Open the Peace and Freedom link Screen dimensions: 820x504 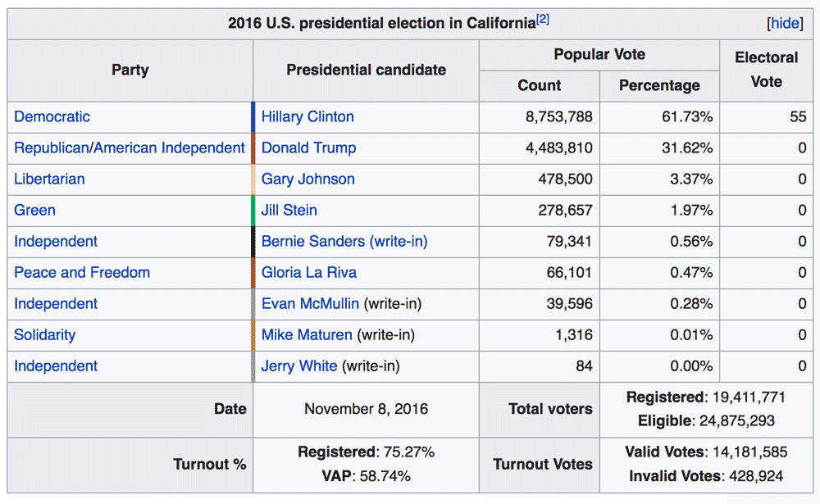coord(82,273)
